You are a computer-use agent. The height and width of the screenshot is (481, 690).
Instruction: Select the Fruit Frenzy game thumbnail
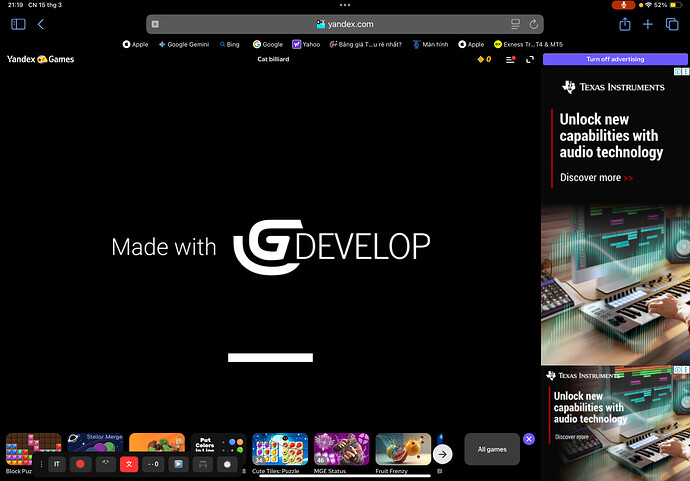[x=403, y=450]
